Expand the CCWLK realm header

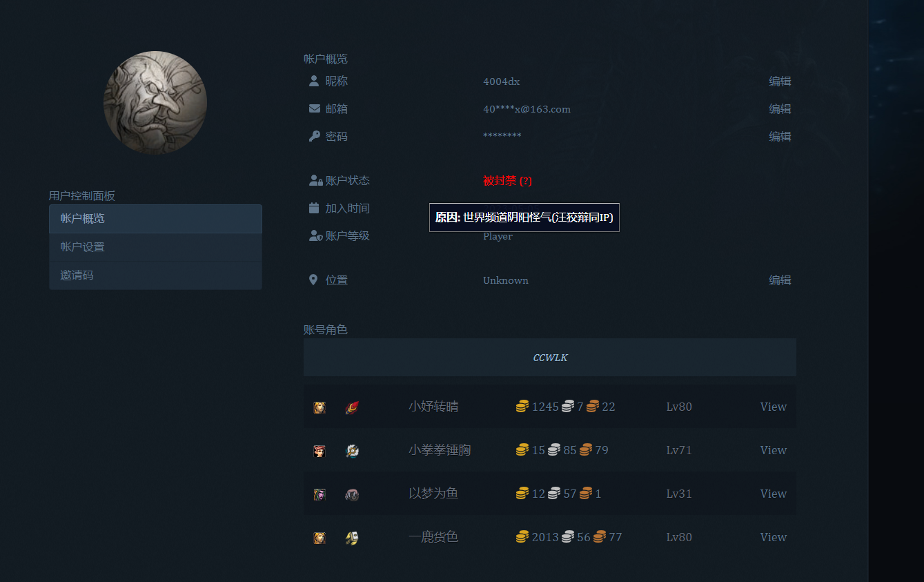click(x=550, y=357)
